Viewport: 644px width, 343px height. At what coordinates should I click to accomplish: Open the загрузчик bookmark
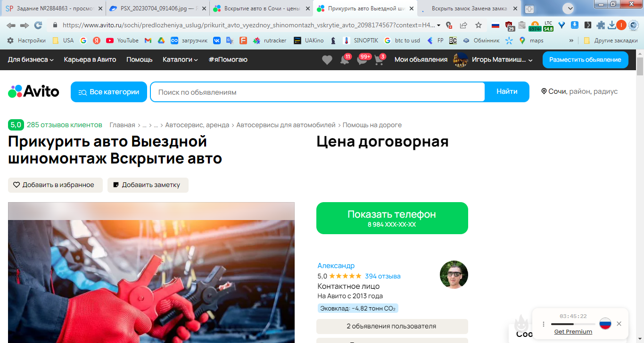click(189, 41)
